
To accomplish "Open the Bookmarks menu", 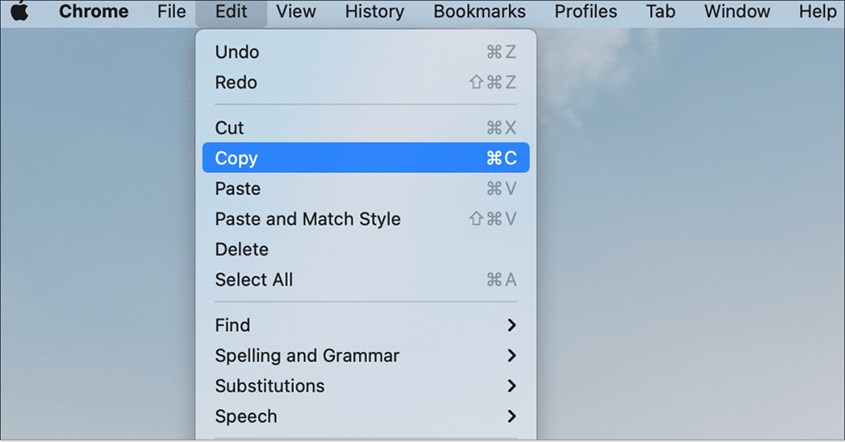I will click(480, 11).
